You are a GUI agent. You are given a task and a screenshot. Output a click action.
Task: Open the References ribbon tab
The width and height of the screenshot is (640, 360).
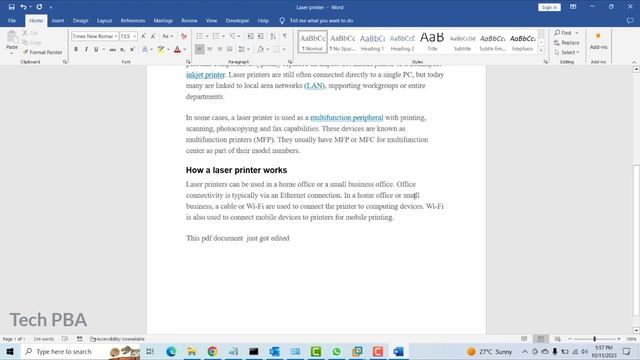[x=133, y=20]
